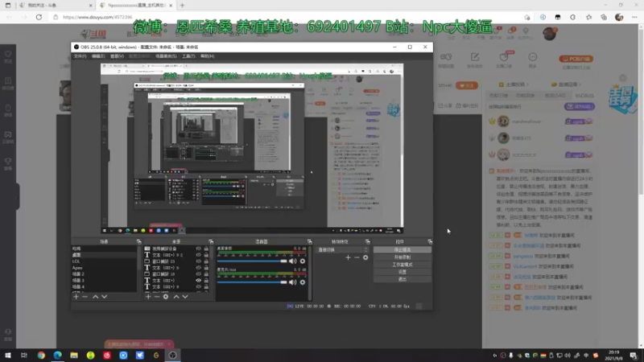Remove the transition with the minus icon

tap(357, 257)
